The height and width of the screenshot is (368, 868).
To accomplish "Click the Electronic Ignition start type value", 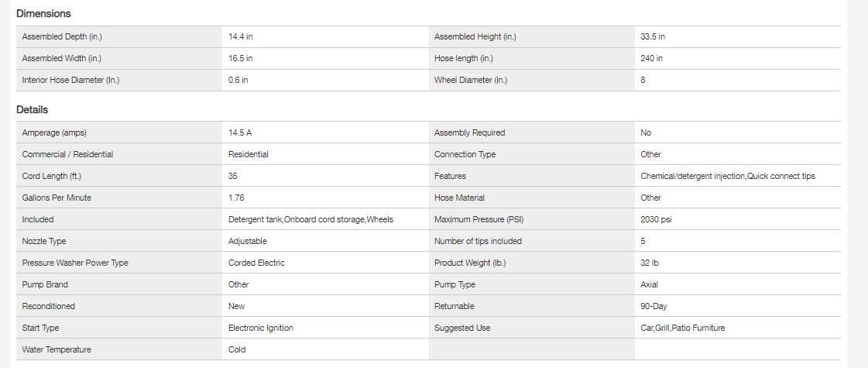I will point(261,328).
